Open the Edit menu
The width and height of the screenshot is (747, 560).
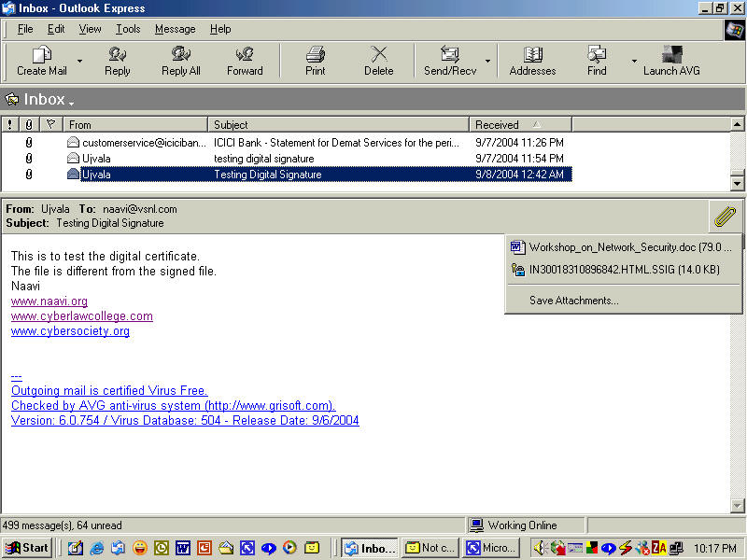(56, 29)
